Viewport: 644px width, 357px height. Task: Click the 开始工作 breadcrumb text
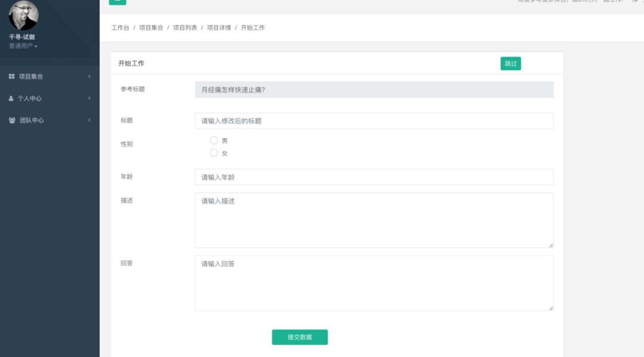(x=253, y=27)
